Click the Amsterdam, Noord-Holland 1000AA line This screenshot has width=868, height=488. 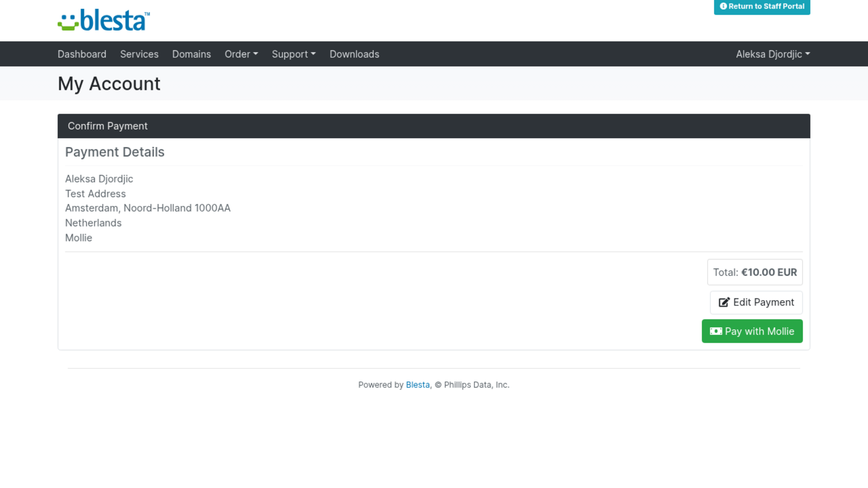148,208
